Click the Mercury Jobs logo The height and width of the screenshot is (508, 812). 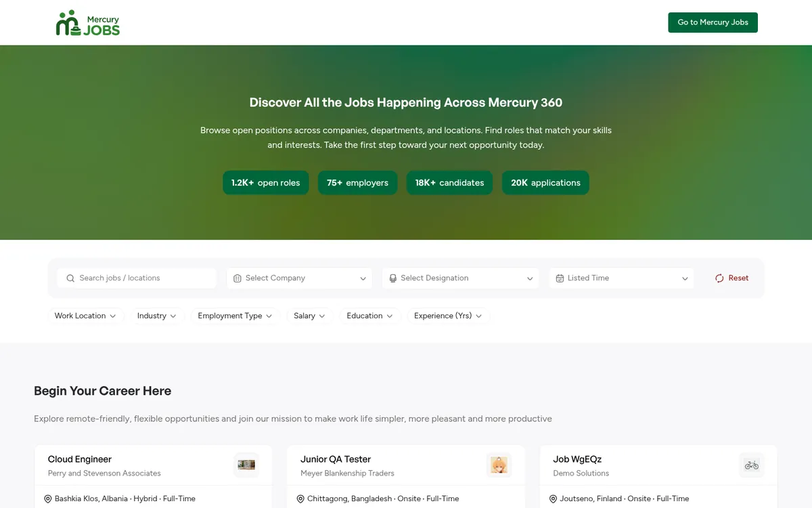point(88,23)
